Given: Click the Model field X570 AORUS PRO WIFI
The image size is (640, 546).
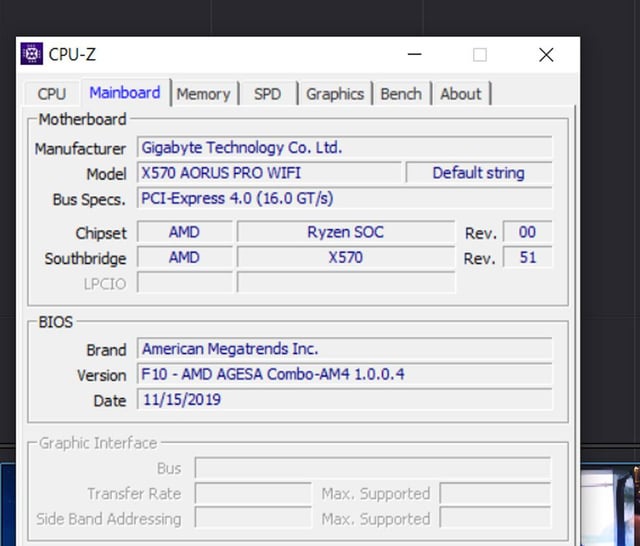Looking at the screenshot, I should 269,173.
